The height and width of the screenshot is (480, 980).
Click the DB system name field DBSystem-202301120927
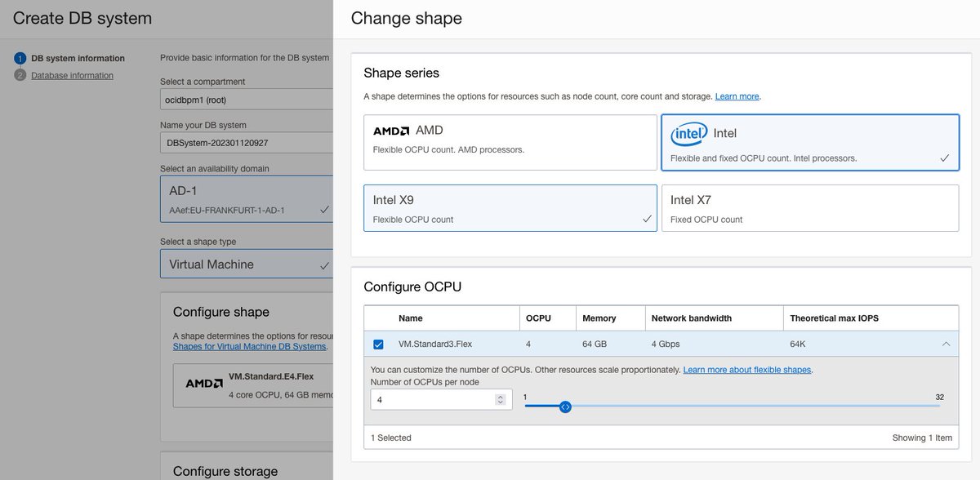coord(247,143)
